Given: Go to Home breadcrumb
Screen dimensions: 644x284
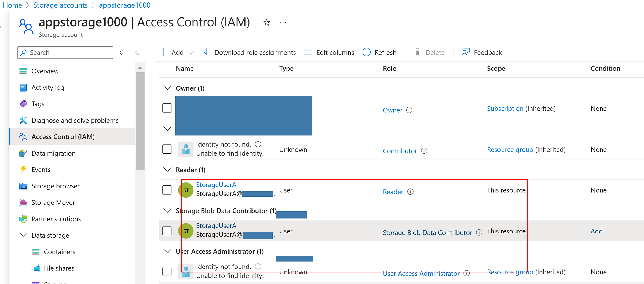Looking at the screenshot, I should 12,5.
